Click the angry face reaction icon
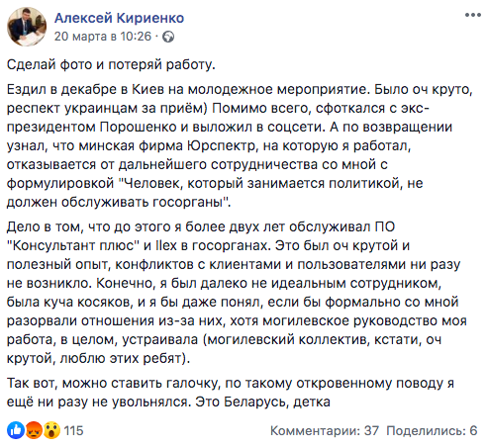487x448 pixels. [x=34, y=430]
